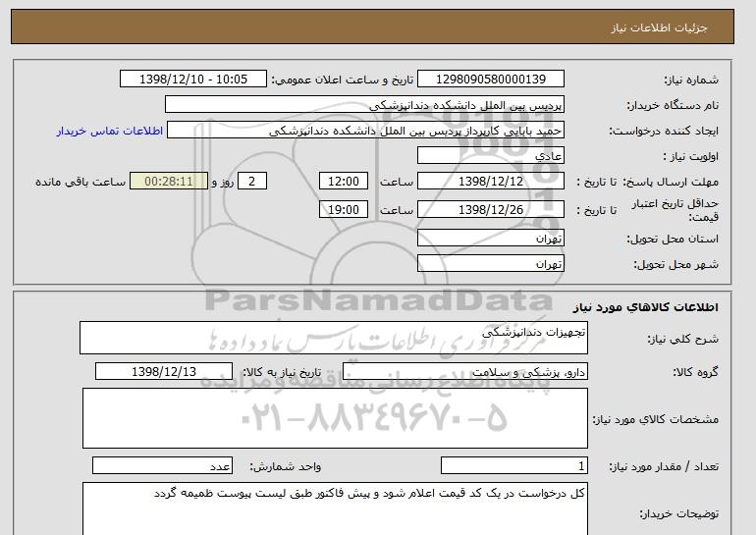The image size is (756, 535).
Task: Click label شرح کلی نیاز
Action: [682, 339]
